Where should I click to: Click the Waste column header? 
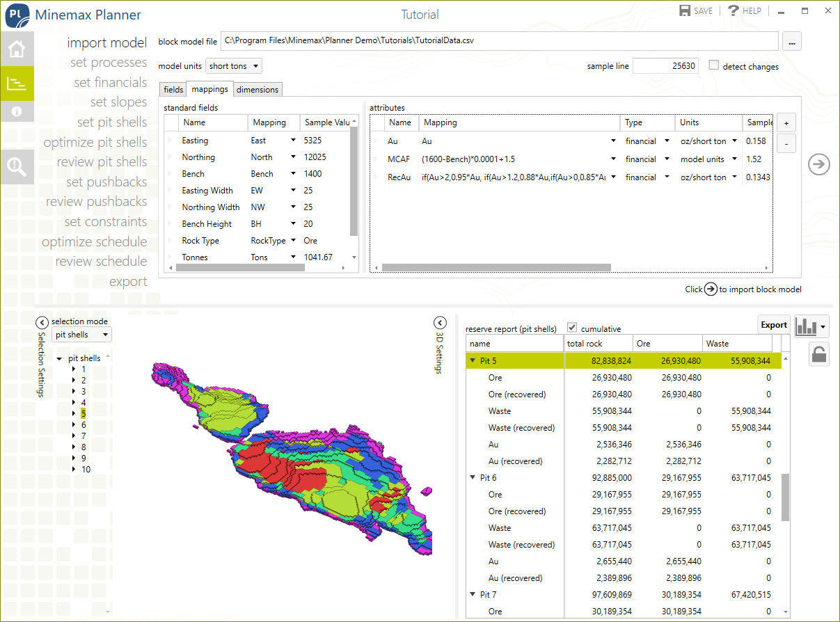pos(738,344)
